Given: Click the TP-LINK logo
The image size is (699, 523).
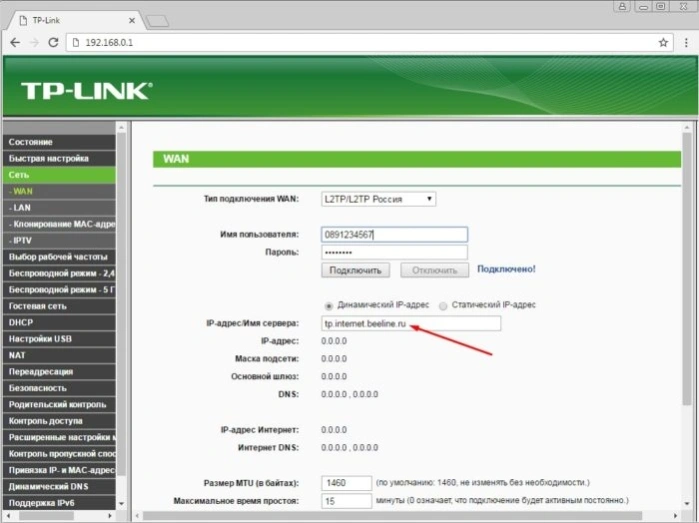Looking at the screenshot, I should pos(86,91).
